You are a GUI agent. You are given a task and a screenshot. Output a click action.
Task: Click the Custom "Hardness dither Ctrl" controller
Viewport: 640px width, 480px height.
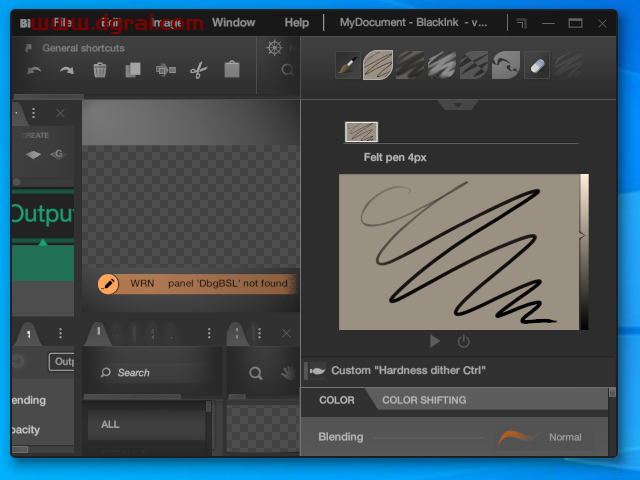click(x=408, y=370)
